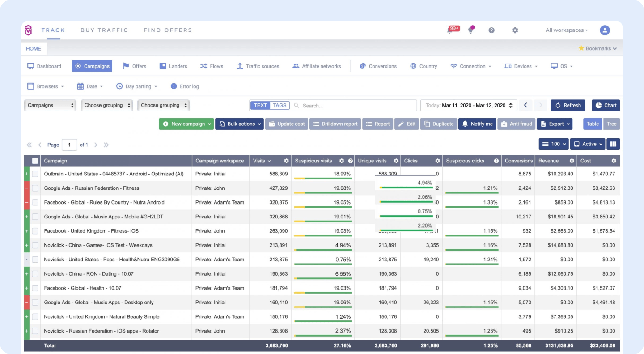Switch search mode to TAGS

coord(280,105)
